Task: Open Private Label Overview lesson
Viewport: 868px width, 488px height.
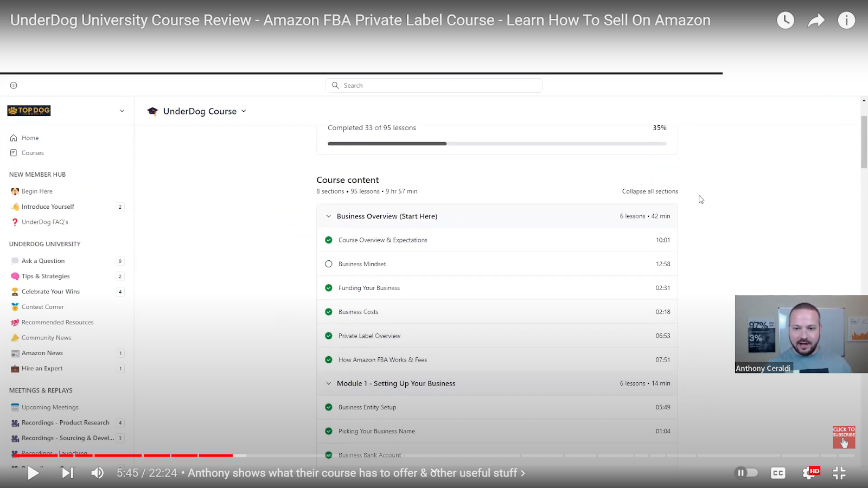Action: (x=369, y=336)
